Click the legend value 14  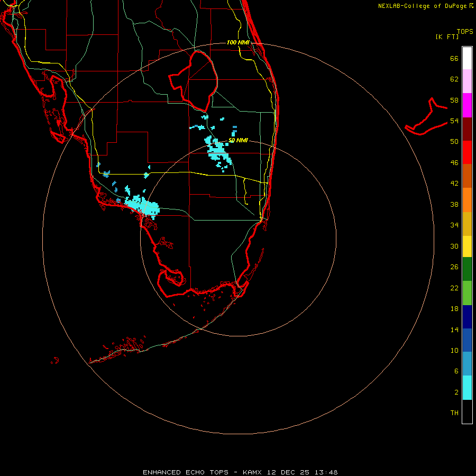pos(454,329)
